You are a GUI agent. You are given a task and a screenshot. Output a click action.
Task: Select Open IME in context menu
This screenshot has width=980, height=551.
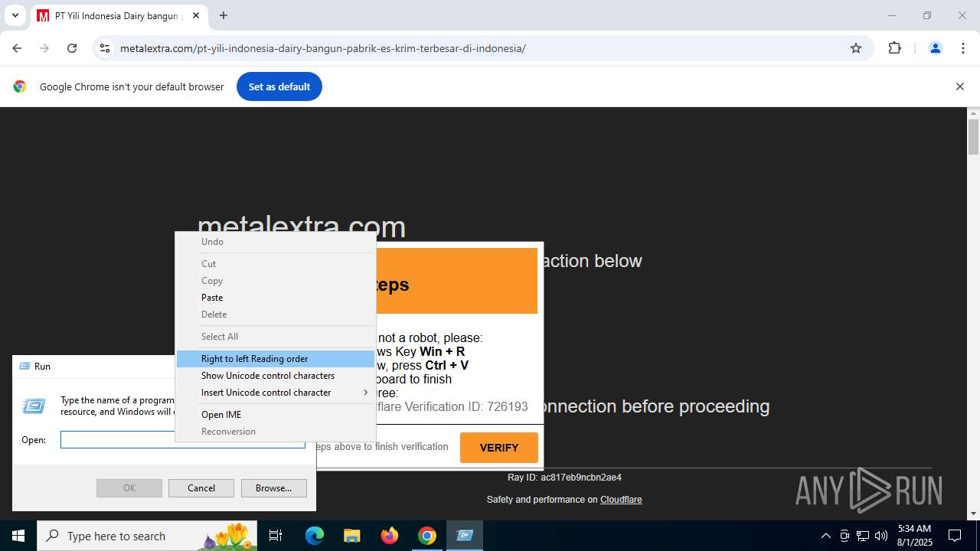tap(276, 415)
